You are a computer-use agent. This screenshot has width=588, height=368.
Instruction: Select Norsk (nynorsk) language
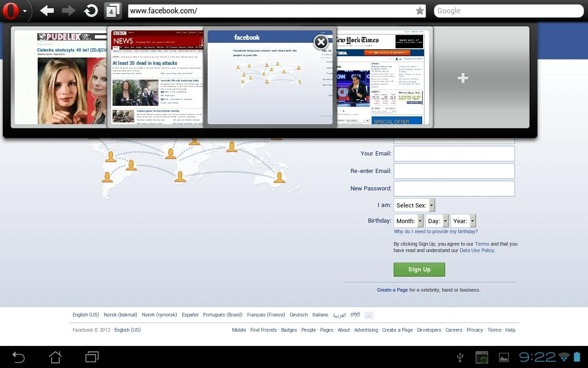pos(159,315)
